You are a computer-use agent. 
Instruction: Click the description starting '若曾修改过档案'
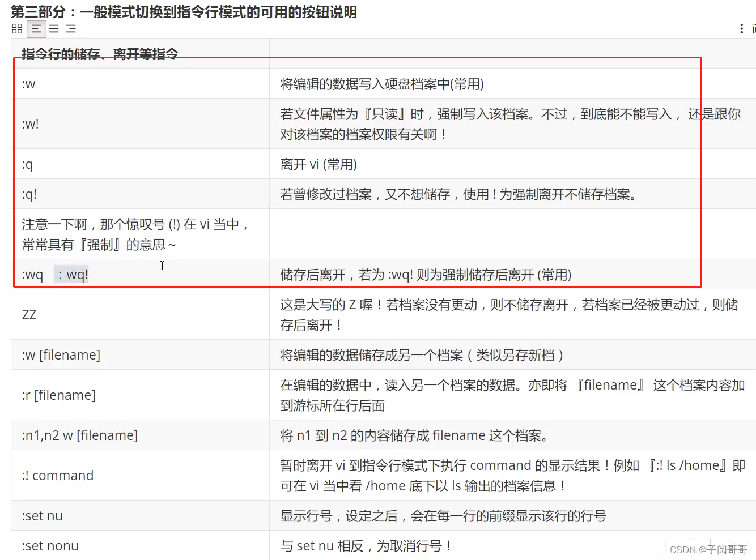pos(460,194)
